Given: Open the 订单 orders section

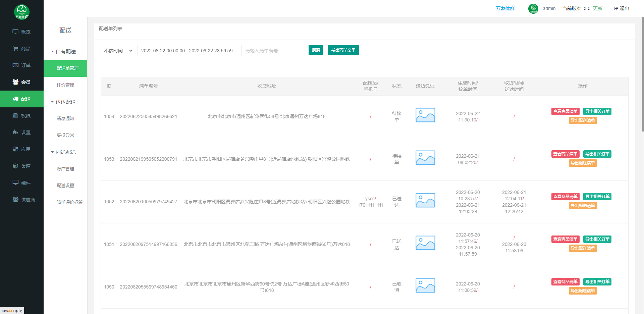Looking at the screenshot, I should (22, 65).
